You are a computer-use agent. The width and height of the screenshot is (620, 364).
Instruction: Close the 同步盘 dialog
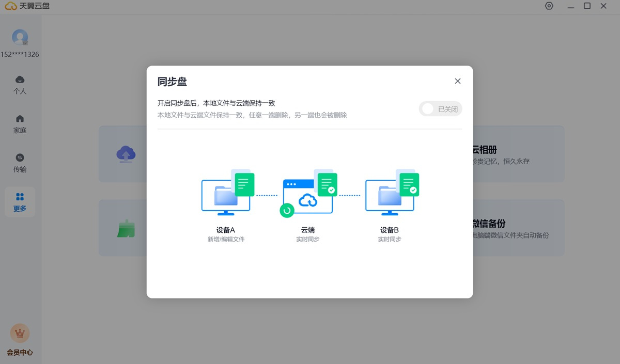(x=457, y=81)
